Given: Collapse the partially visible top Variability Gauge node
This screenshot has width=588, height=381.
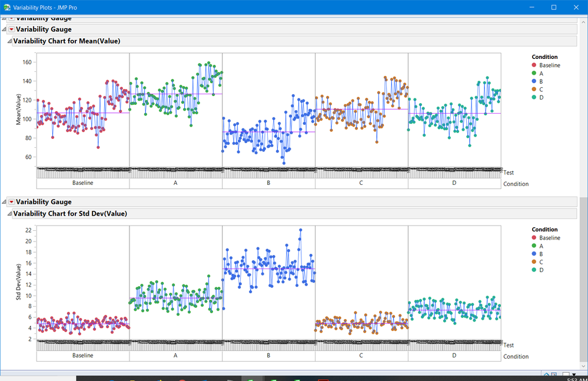Looking at the screenshot, I should 5,18.
